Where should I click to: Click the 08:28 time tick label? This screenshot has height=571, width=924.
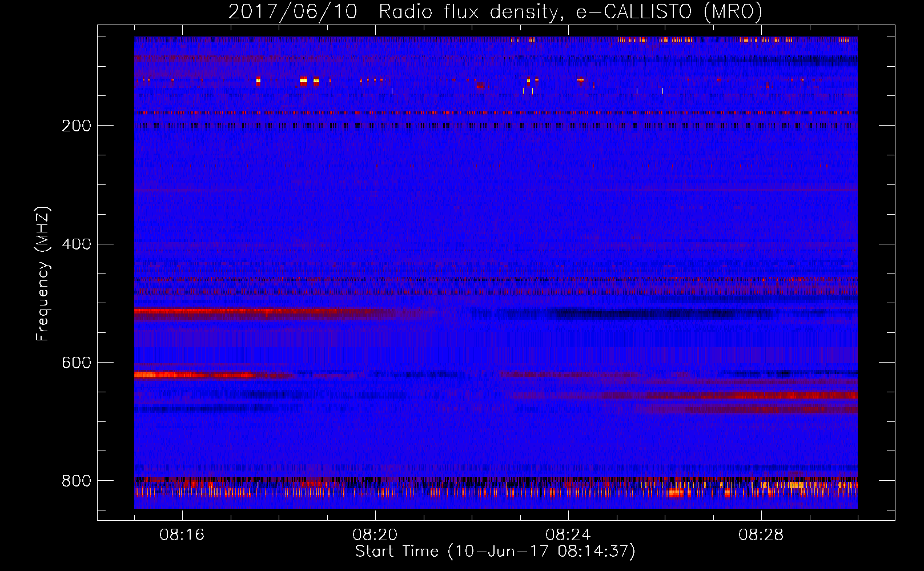click(x=761, y=535)
